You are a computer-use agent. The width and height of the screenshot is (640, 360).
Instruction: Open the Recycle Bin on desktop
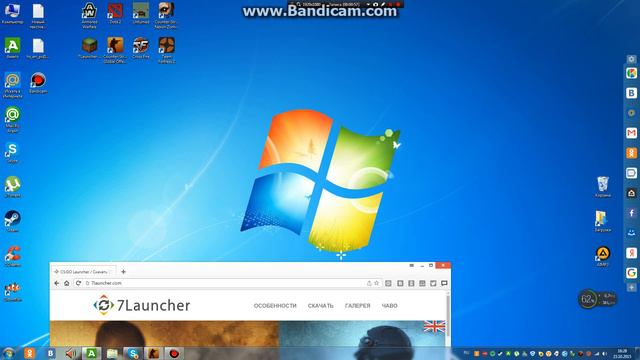tap(603, 187)
